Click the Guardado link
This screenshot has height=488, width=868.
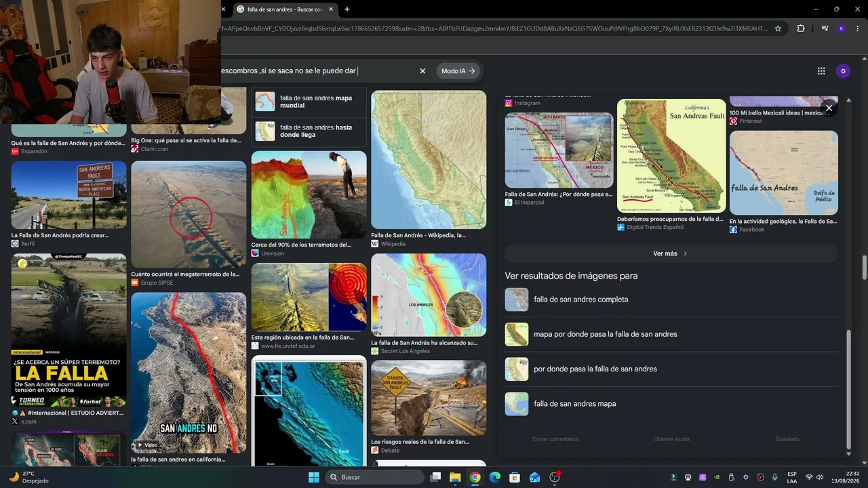tap(787, 439)
